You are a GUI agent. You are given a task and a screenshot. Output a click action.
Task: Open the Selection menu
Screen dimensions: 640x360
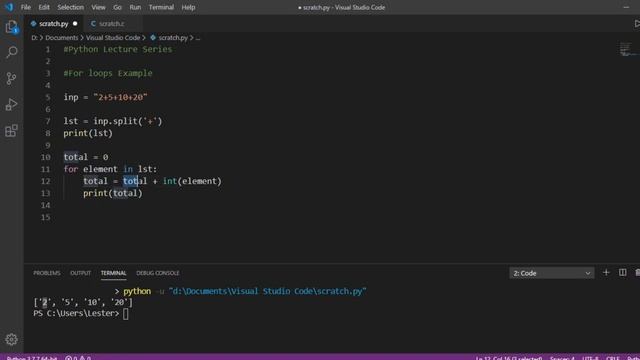(x=70, y=7)
